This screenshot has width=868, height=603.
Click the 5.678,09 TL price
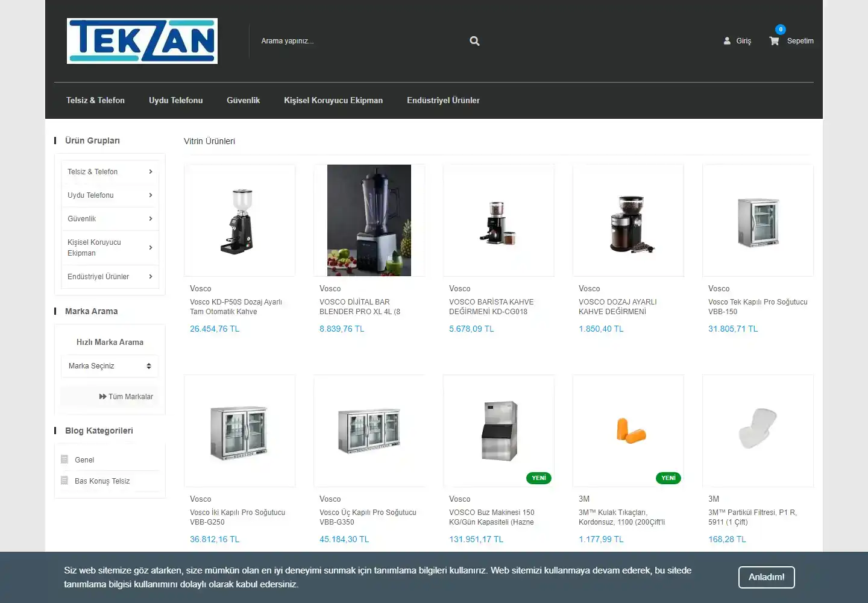(x=471, y=329)
